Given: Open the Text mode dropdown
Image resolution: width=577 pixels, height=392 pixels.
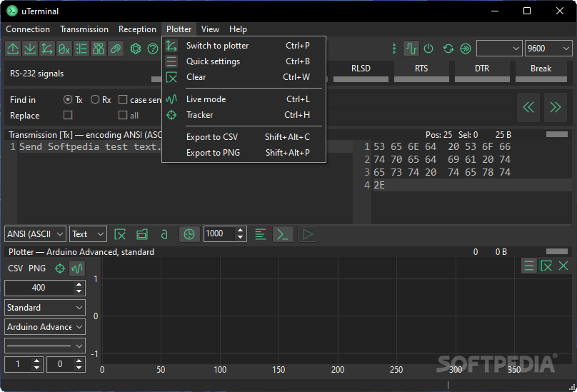Looking at the screenshot, I should coord(88,234).
